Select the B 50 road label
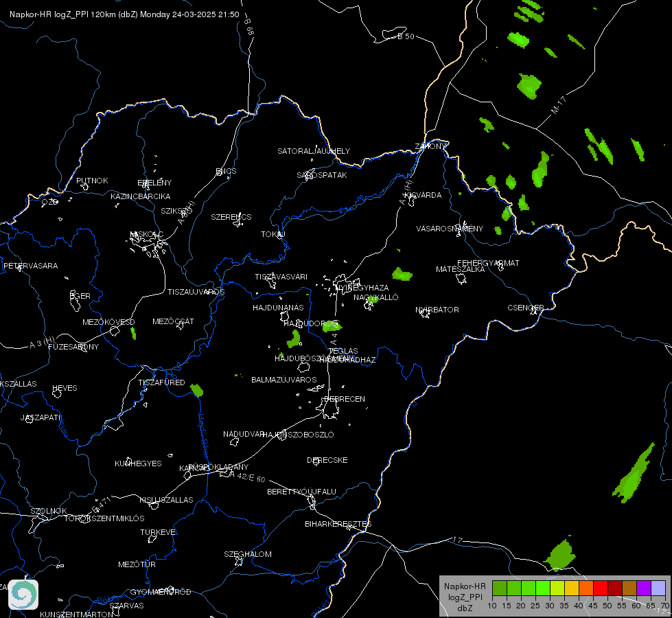672x618 pixels. coord(406,36)
